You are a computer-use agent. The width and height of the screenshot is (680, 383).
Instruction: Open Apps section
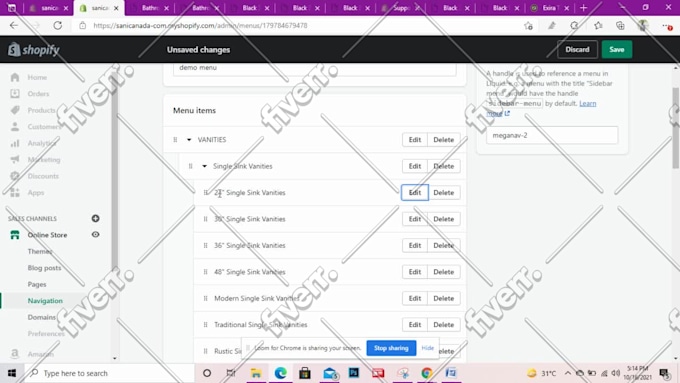pyautogui.click(x=36, y=193)
